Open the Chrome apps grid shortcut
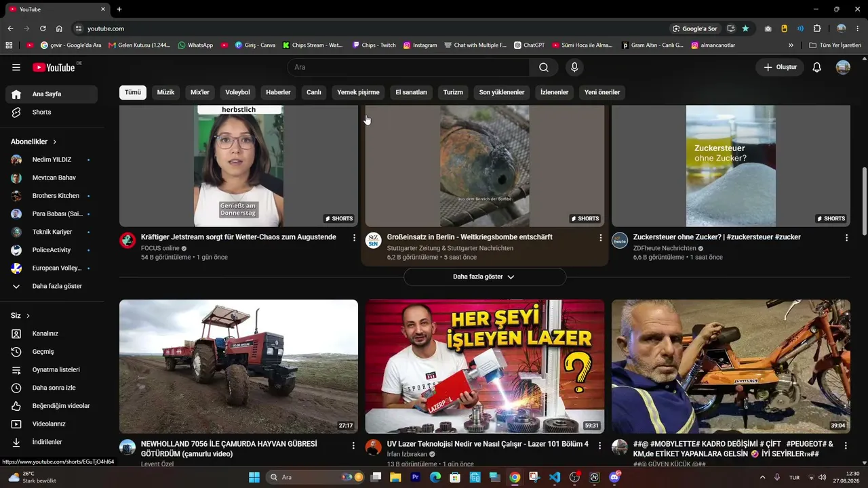 [9, 45]
